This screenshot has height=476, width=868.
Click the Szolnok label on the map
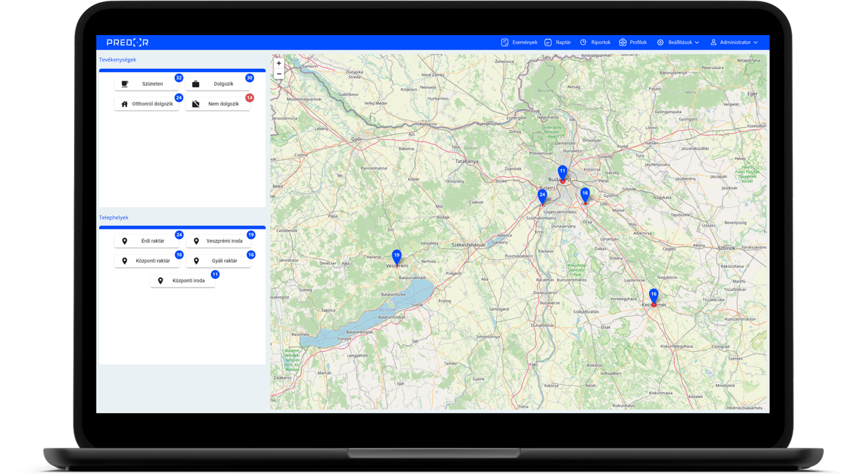point(726,249)
